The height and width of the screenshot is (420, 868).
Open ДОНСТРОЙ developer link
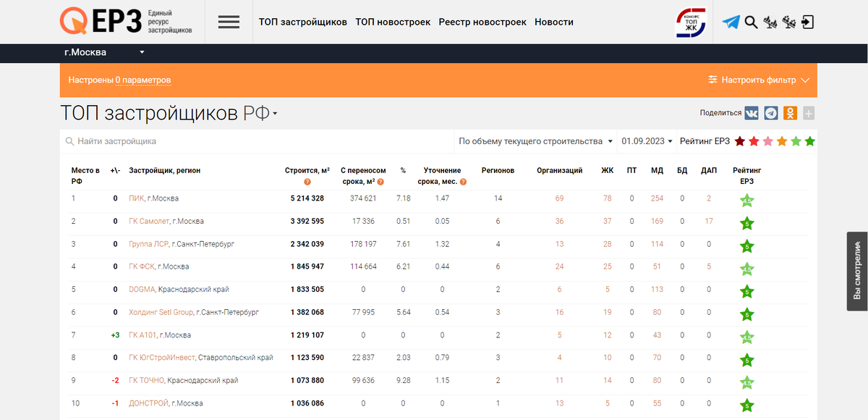click(148, 403)
